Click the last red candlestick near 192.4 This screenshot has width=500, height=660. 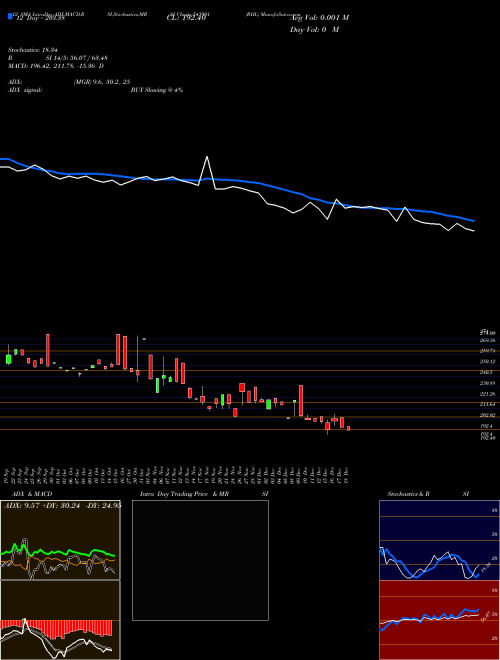(348, 428)
